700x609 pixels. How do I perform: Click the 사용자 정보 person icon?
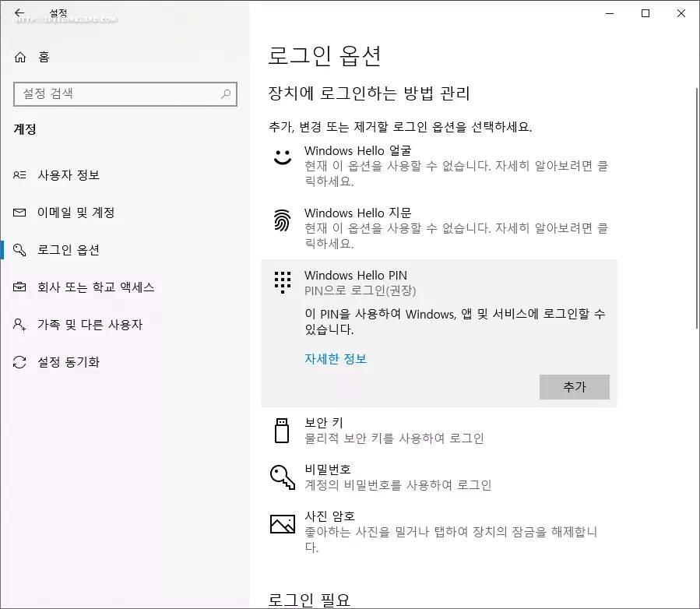click(x=19, y=175)
